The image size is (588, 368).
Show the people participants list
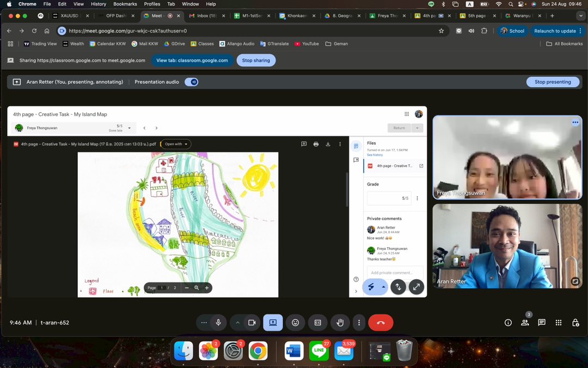[525, 322]
